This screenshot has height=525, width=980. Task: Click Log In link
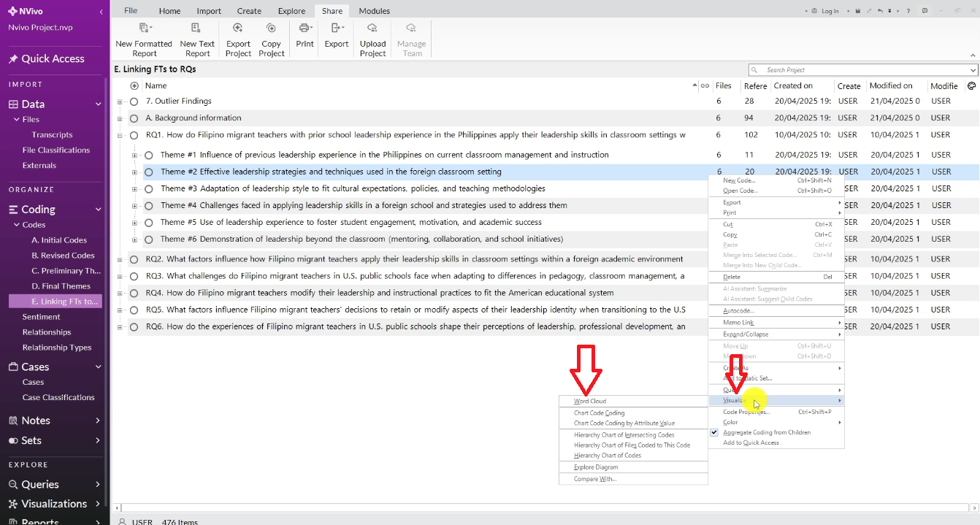click(x=830, y=11)
